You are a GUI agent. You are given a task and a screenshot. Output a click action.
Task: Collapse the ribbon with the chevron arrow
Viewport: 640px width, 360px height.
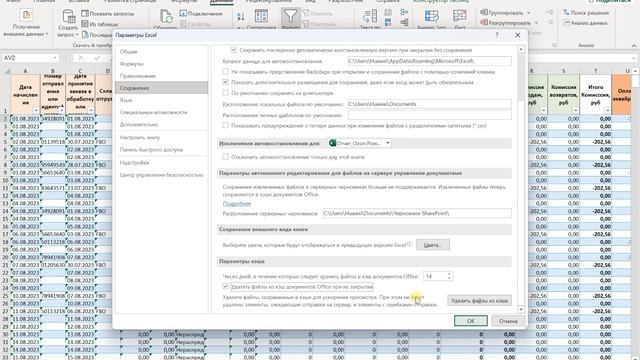(x=634, y=45)
